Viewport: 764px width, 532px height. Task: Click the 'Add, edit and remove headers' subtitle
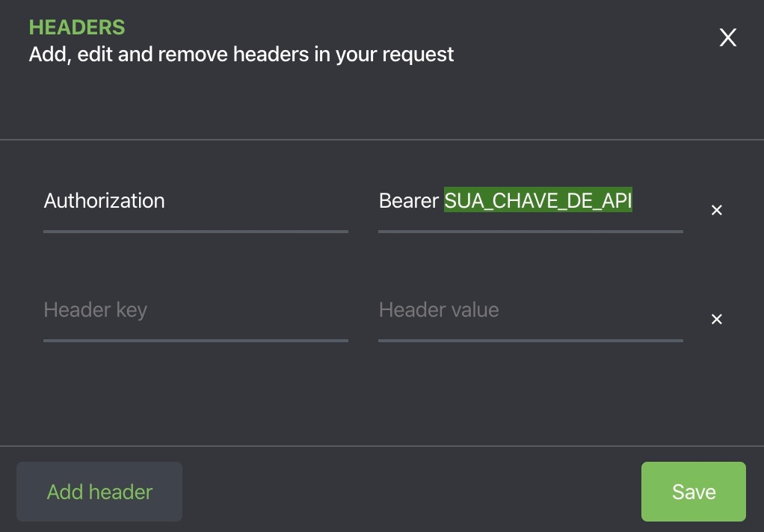click(241, 55)
